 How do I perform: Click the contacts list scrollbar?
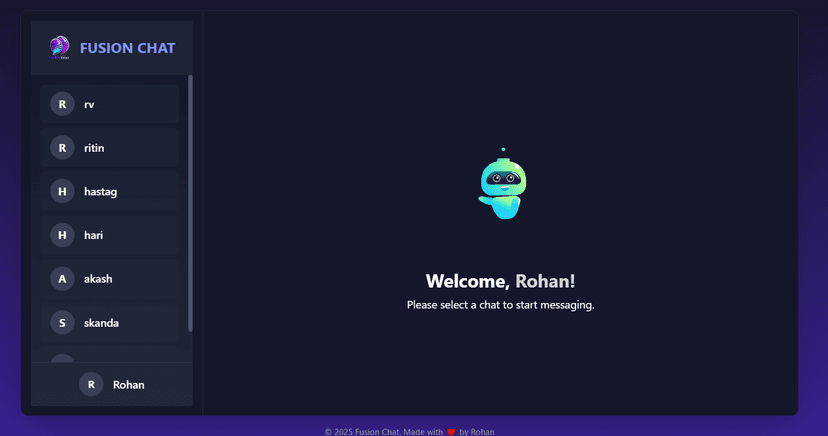tap(190, 200)
